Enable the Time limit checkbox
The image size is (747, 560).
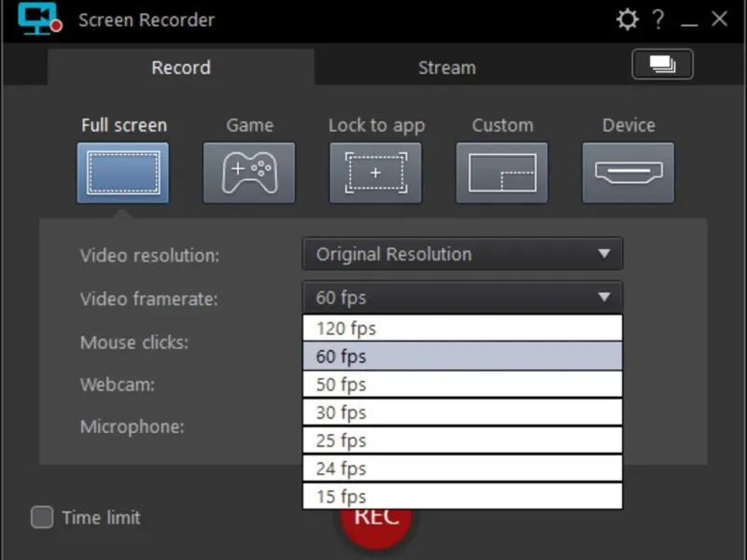(42, 517)
